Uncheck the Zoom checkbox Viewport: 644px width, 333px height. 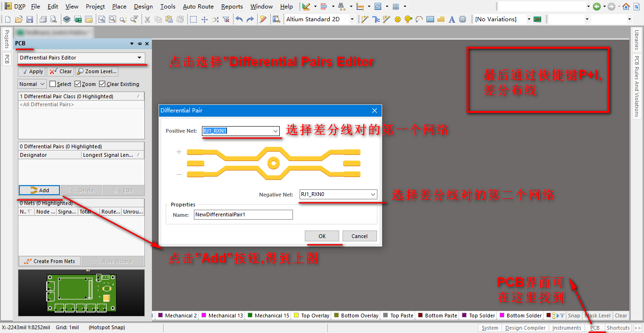point(78,84)
